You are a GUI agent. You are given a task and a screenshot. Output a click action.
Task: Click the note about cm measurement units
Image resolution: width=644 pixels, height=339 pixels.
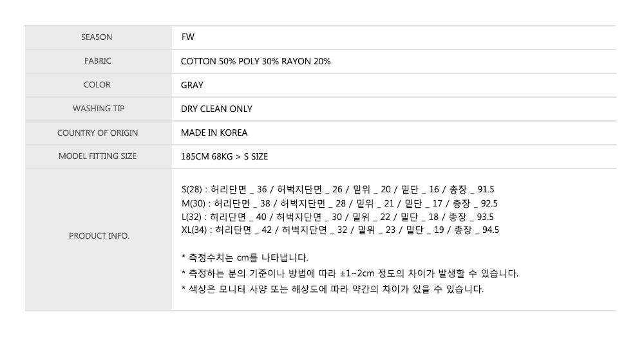[x=245, y=258]
